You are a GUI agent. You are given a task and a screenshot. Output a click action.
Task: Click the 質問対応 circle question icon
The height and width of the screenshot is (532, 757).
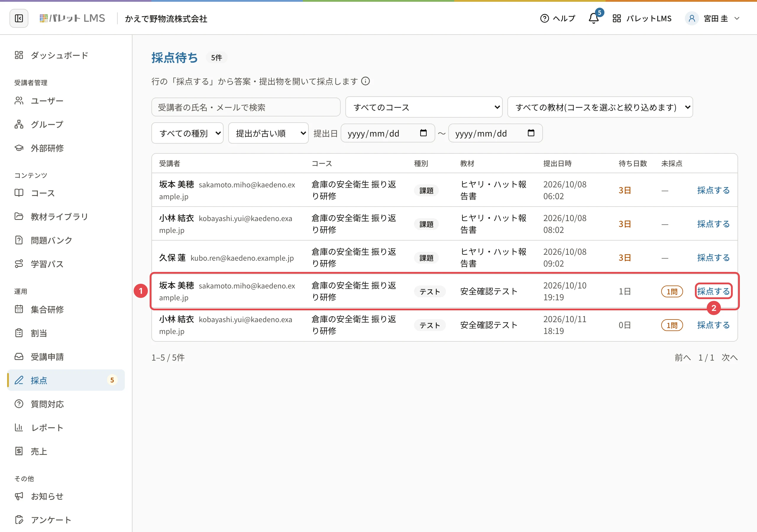point(19,404)
